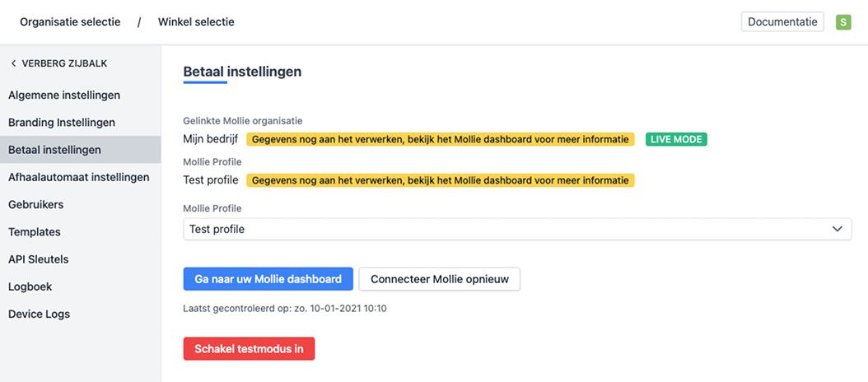The height and width of the screenshot is (382, 868).
Task: Collapse sidebar via Verberg Zijbalk arrow
Action: click(x=14, y=63)
